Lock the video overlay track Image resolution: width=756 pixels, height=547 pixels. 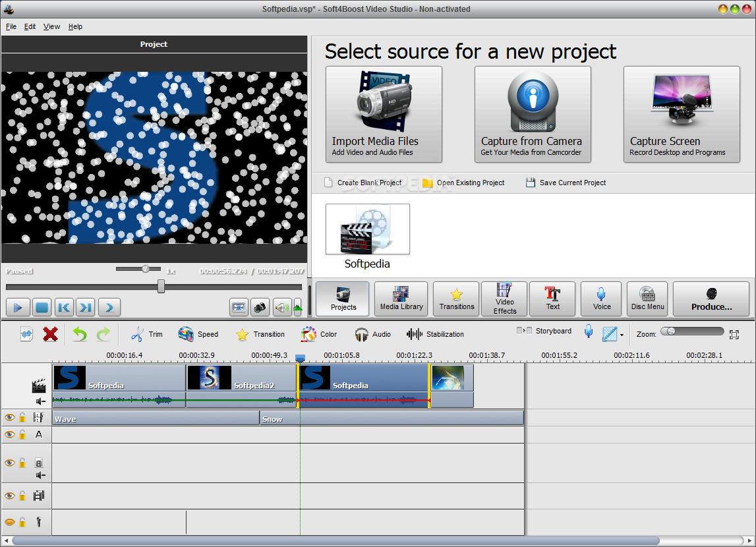[x=22, y=463]
